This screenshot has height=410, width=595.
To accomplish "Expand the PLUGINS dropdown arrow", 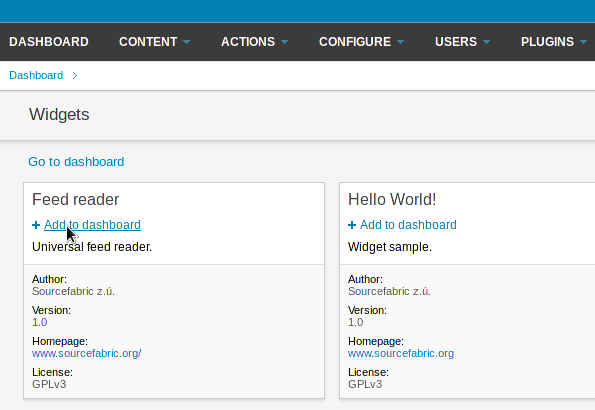I will tap(584, 42).
